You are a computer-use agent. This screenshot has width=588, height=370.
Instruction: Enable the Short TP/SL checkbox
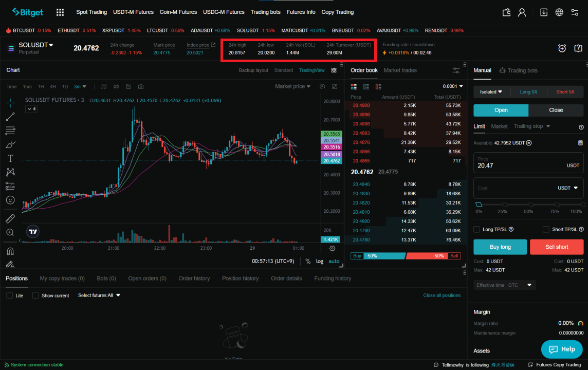[546, 229]
